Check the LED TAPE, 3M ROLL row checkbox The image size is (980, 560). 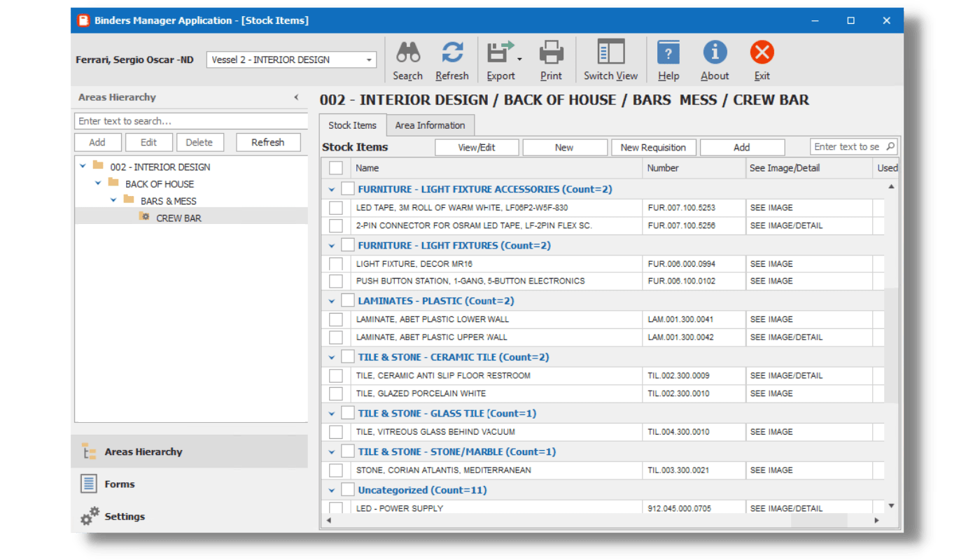335,207
